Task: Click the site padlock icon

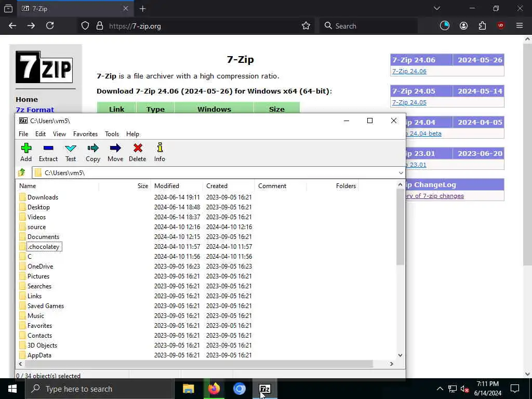Action: 99,26
